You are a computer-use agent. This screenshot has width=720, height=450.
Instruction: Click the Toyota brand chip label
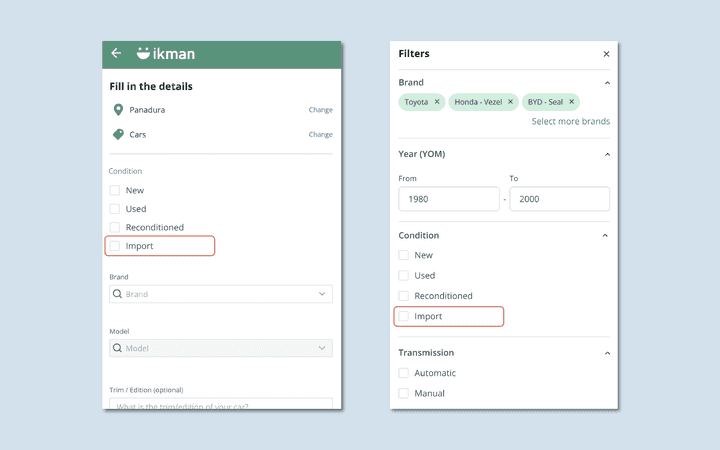(x=416, y=102)
